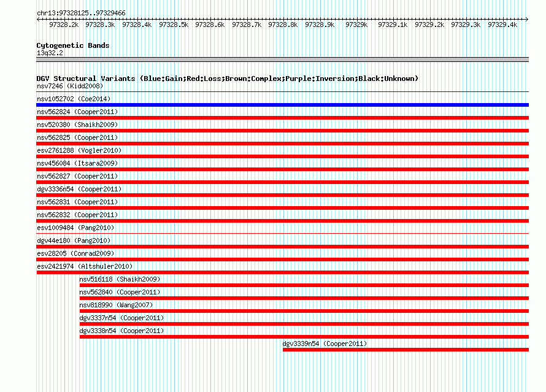Click the 97329k ruler tick label

point(356,25)
